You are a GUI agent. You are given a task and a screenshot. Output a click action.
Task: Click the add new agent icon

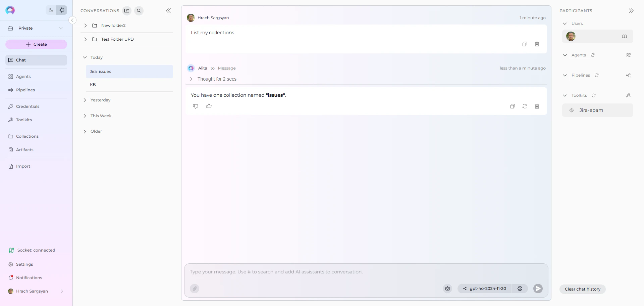[629, 55]
